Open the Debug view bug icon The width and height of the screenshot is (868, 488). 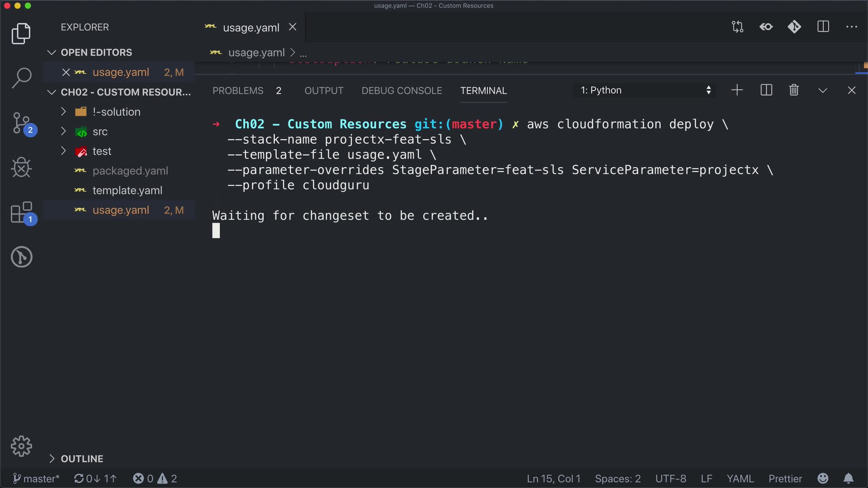21,168
